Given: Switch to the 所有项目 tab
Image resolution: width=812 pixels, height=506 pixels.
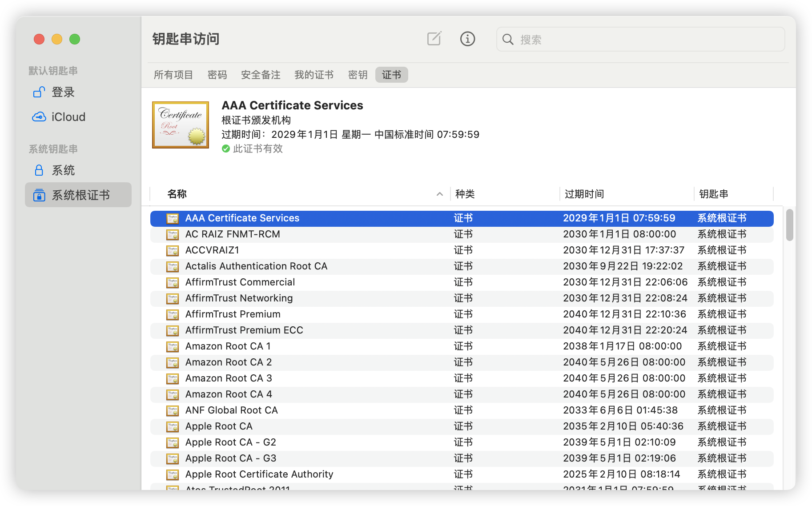Looking at the screenshot, I should 173,75.
